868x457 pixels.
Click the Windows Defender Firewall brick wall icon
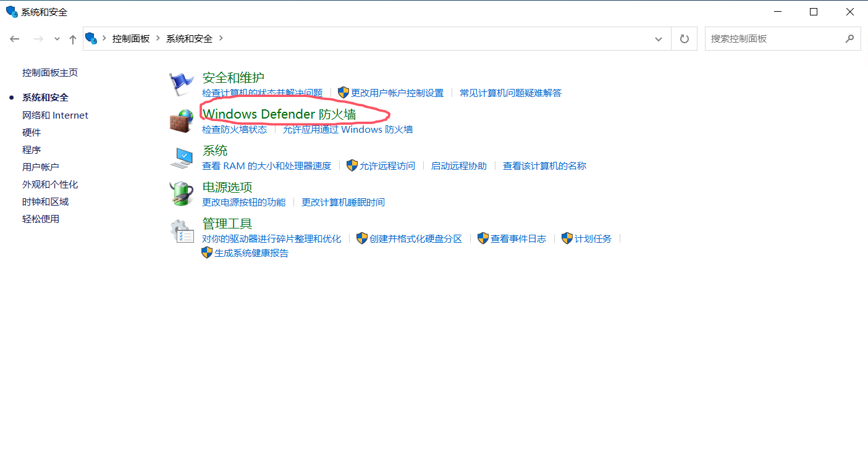tap(182, 121)
